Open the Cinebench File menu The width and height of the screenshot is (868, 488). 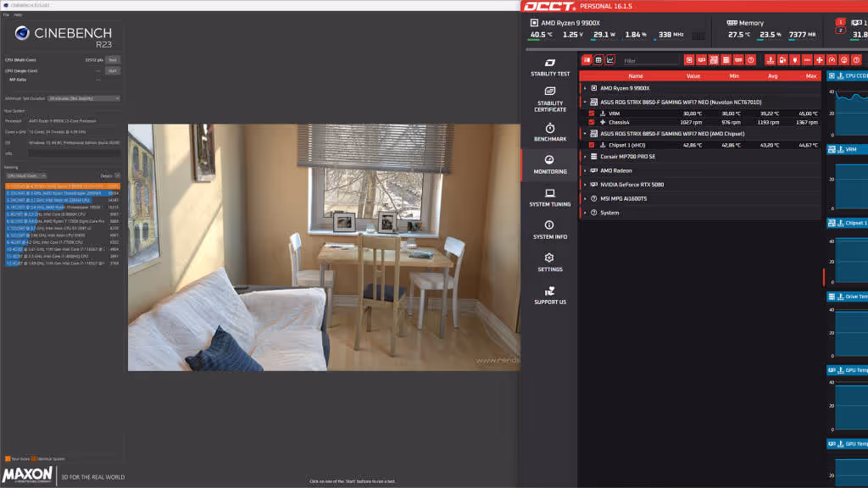(6, 15)
